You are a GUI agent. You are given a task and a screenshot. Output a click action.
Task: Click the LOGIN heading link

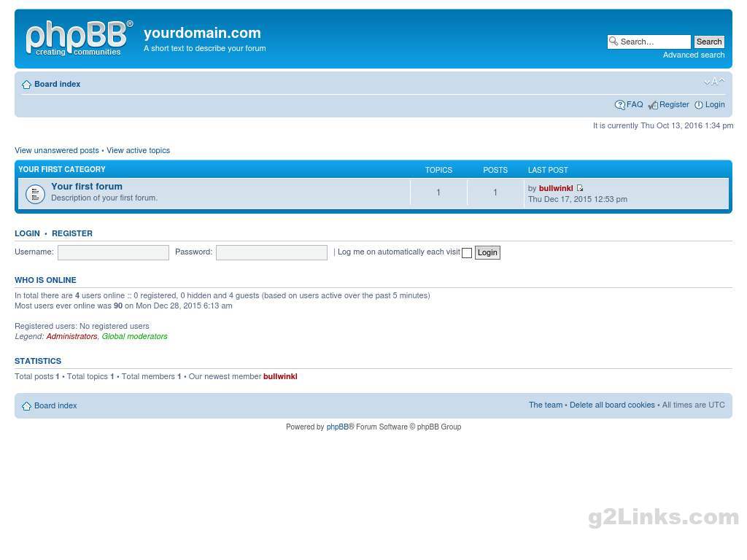click(27, 233)
